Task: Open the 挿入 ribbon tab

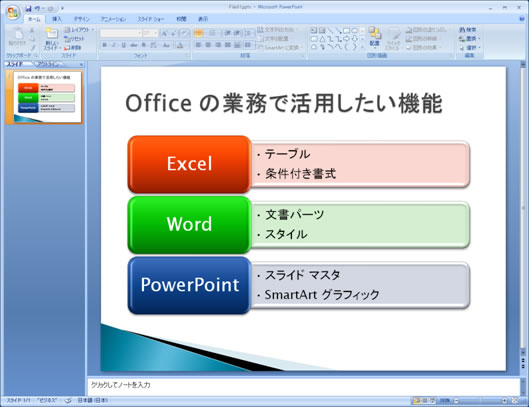Action: click(x=57, y=19)
